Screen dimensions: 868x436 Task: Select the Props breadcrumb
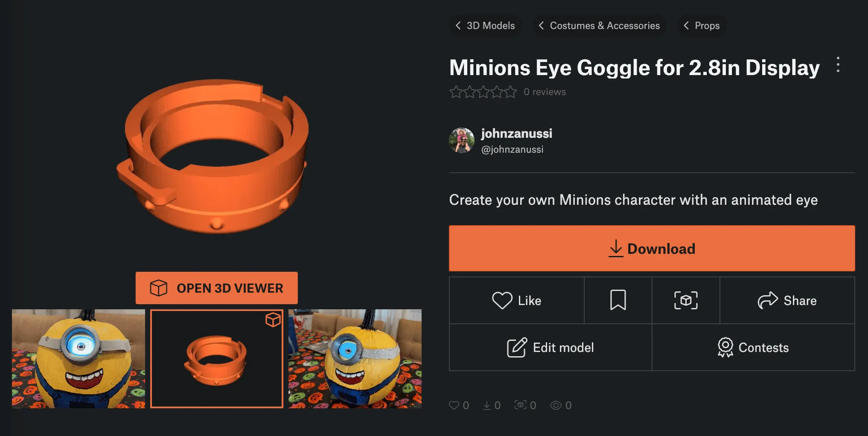[x=708, y=26]
